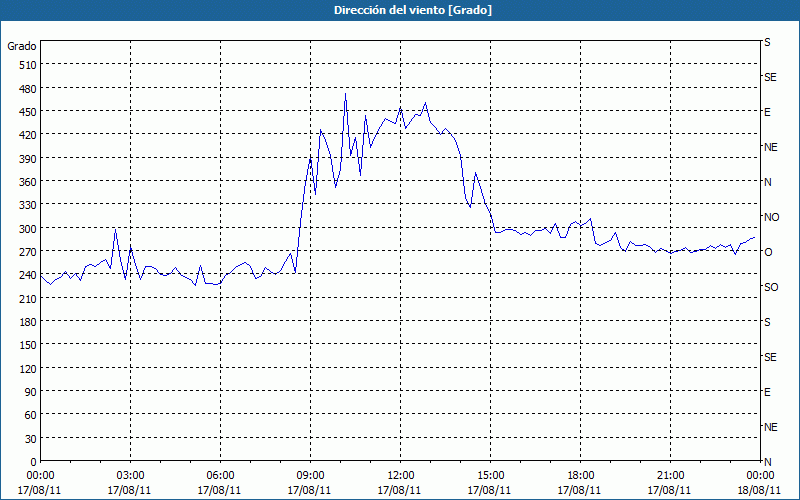Screen dimensions: 800x500
Task: Pick the 120 degree axis label
Action: tap(28, 369)
